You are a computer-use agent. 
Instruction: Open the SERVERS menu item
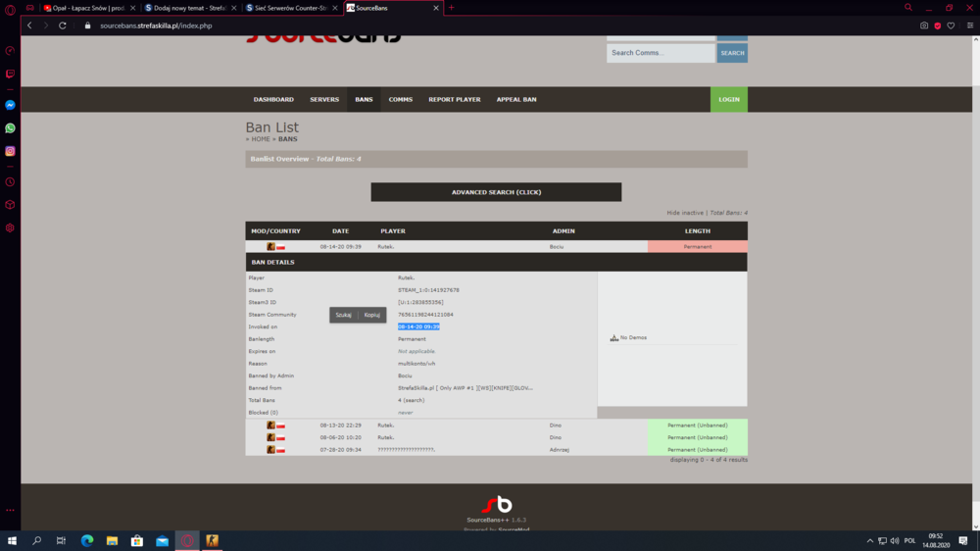(324, 99)
